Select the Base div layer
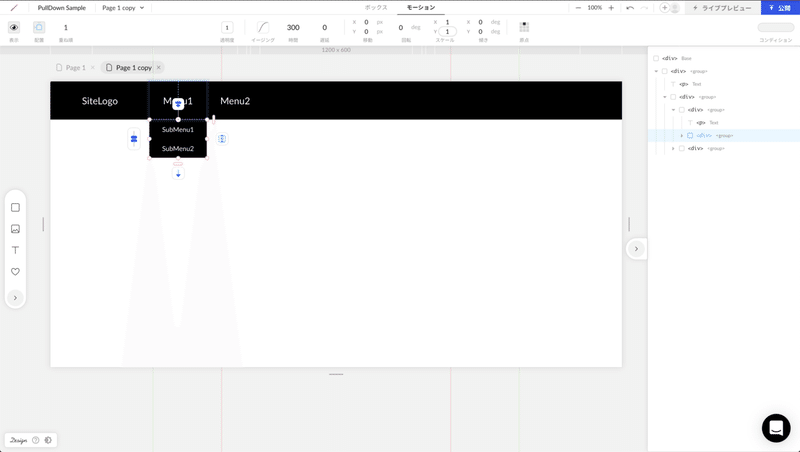The image size is (800, 452). click(676, 58)
